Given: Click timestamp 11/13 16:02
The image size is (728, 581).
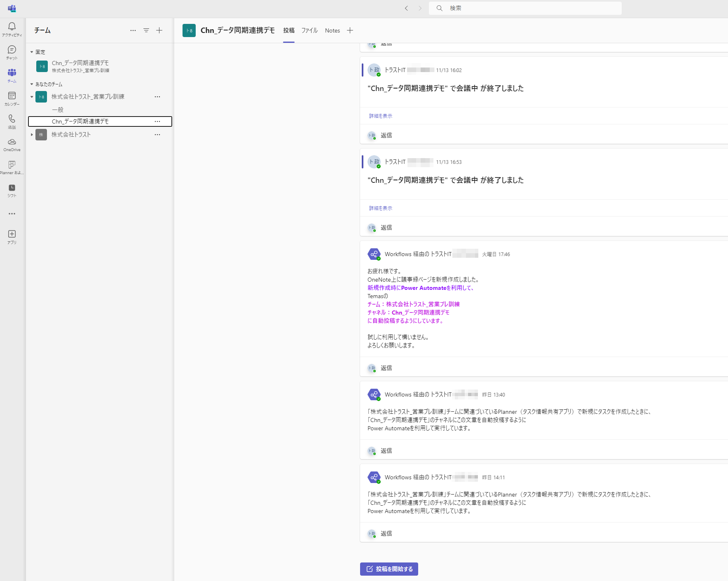Looking at the screenshot, I should [x=449, y=70].
